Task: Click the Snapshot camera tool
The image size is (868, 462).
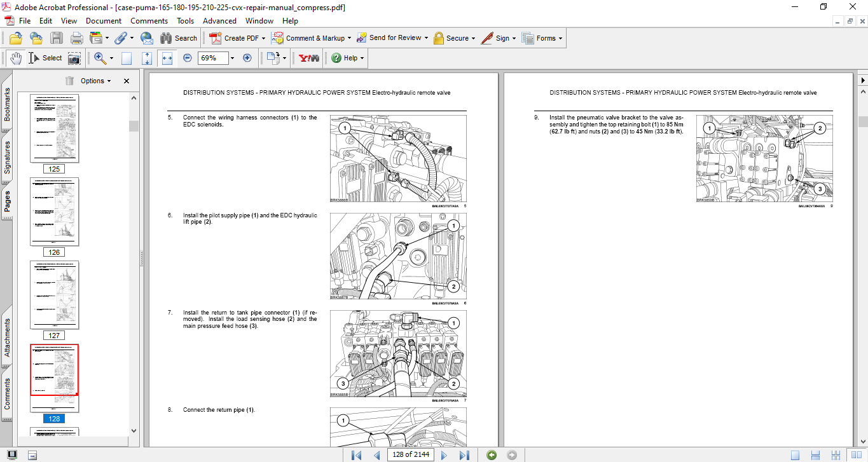Action: coord(74,58)
